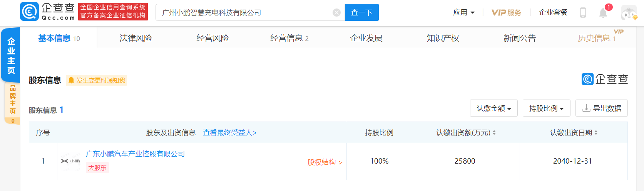This screenshot has width=644, height=191.
Task: Select 企业主页 side tab
Action: click(11, 56)
